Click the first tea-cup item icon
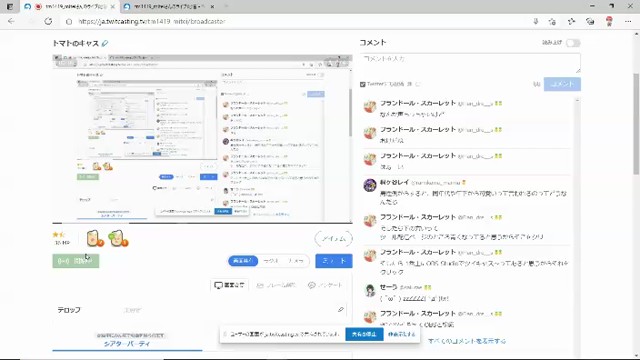The width and height of the screenshot is (640, 360). coord(95,238)
